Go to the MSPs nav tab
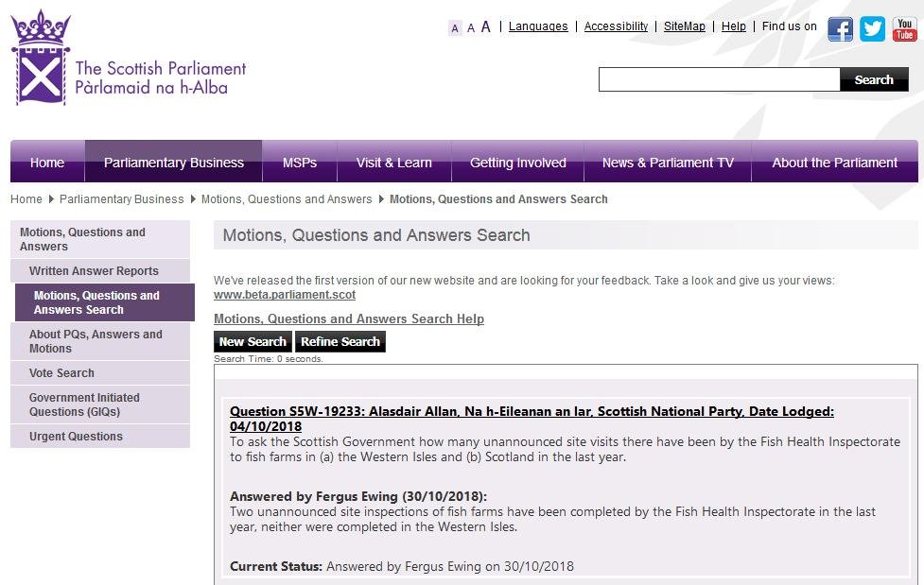924x585 pixels. (x=300, y=163)
